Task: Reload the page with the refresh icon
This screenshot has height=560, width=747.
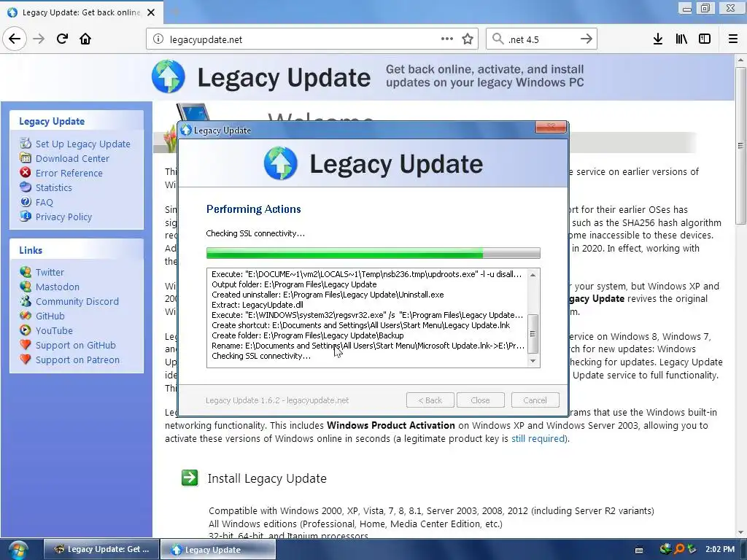Action: [62, 39]
